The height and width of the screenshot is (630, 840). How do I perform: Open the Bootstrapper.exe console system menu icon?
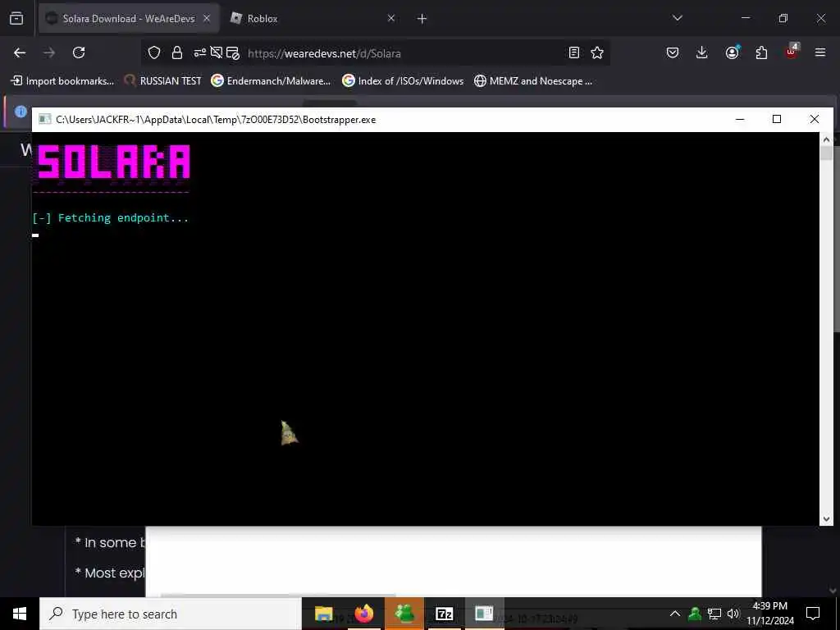[45, 119]
